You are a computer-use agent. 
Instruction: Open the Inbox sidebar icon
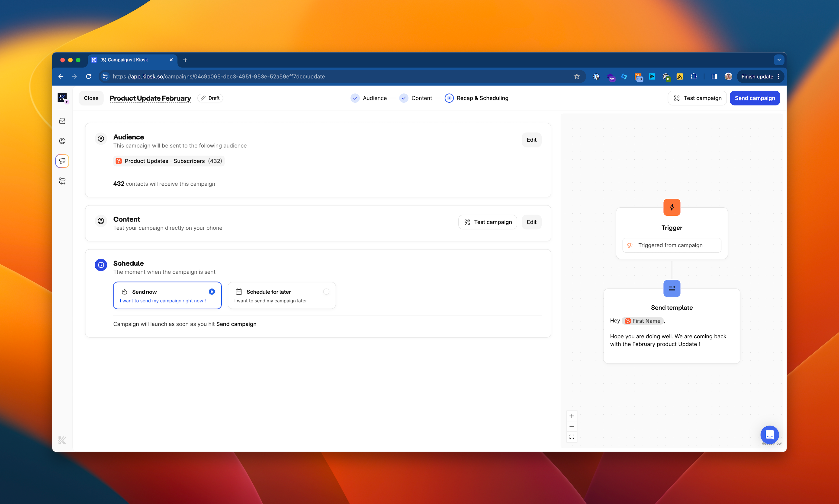pos(62,121)
